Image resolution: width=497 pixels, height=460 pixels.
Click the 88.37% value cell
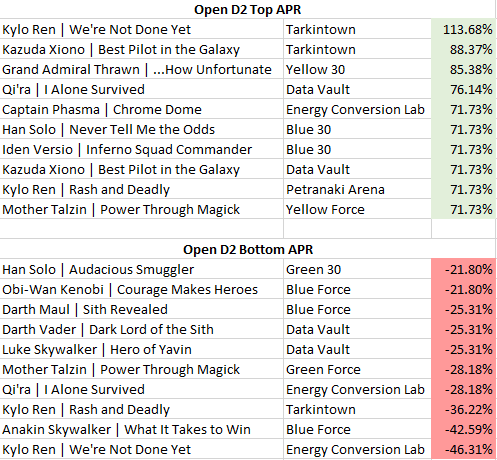click(463, 49)
